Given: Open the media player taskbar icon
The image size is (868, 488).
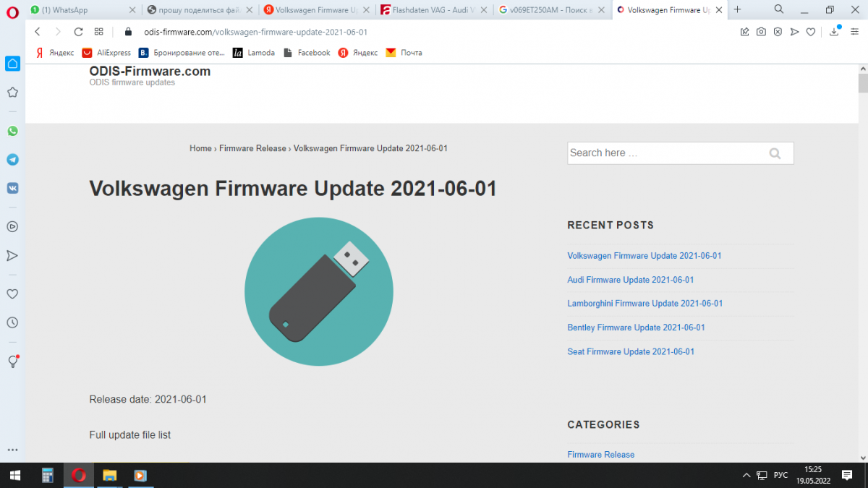Looking at the screenshot, I should tap(140, 475).
